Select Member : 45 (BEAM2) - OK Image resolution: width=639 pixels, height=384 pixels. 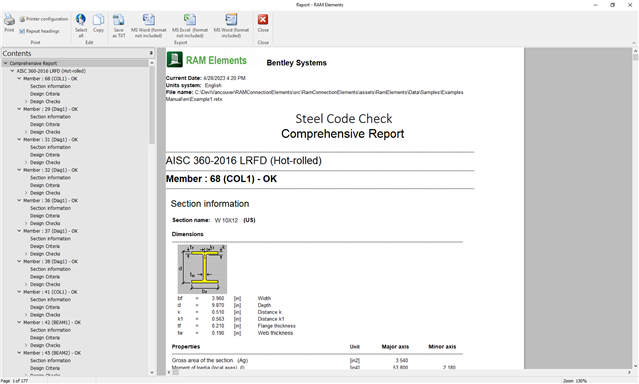click(x=52, y=353)
